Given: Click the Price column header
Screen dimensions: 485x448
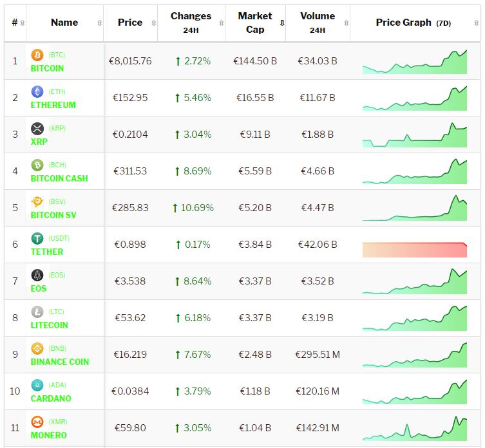Looking at the screenshot, I should pos(130,23).
